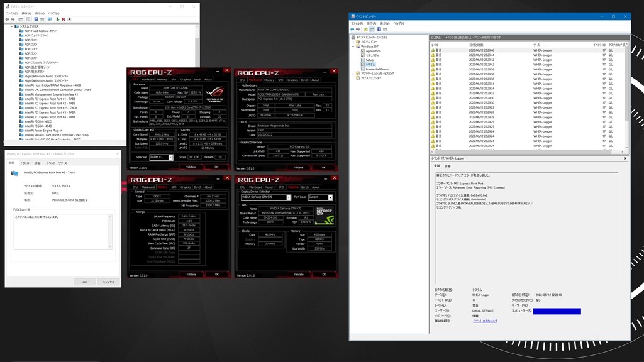Select the event logged at 22:29:44
This screenshot has height=362, width=644.
528,55
